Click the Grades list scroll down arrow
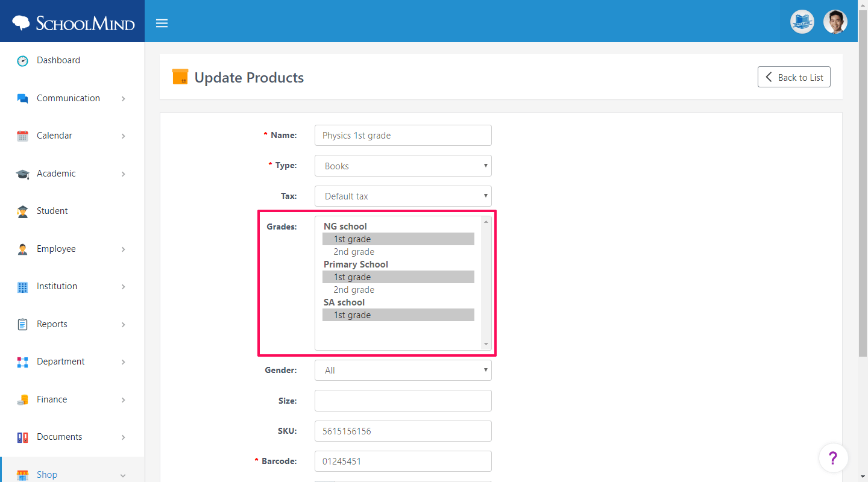 (x=486, y=345)
